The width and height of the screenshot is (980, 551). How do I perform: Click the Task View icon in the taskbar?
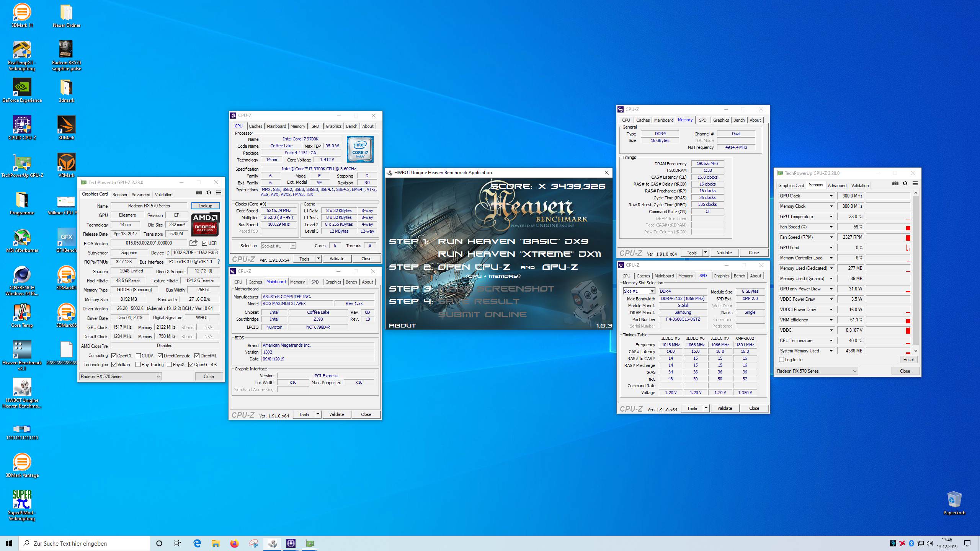[x=178, y=543]
